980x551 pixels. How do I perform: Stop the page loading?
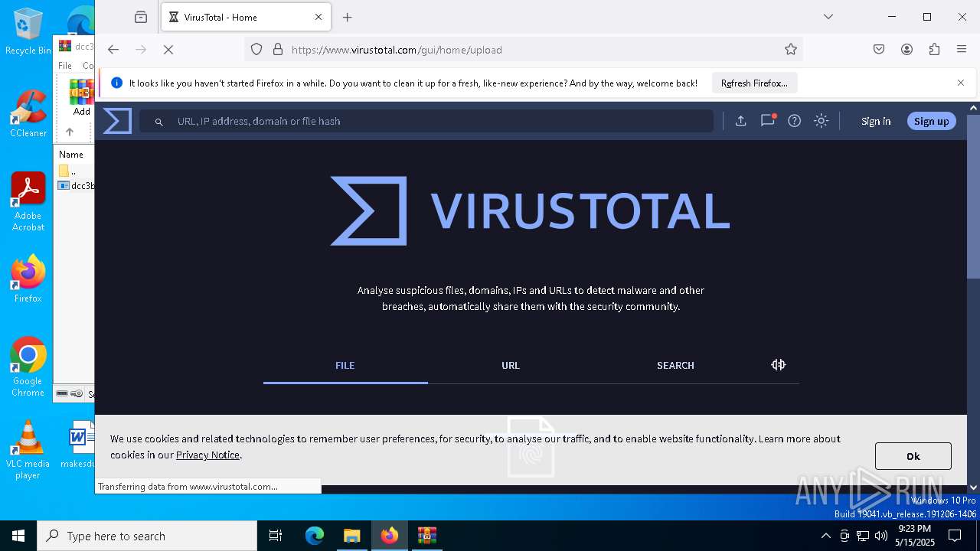coord(168,50)
